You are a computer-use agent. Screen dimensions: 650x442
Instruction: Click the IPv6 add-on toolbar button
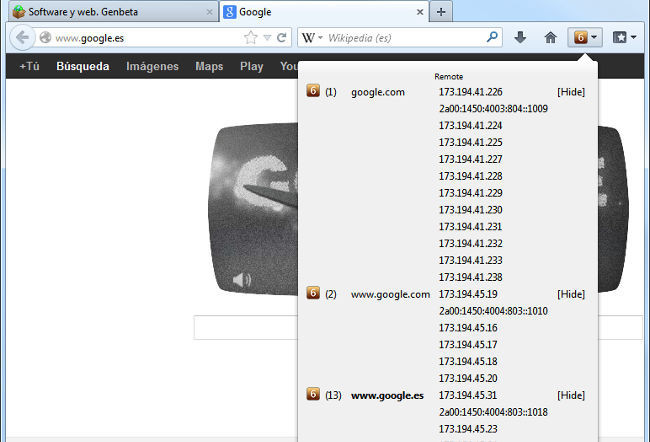(x=581, y=38)
